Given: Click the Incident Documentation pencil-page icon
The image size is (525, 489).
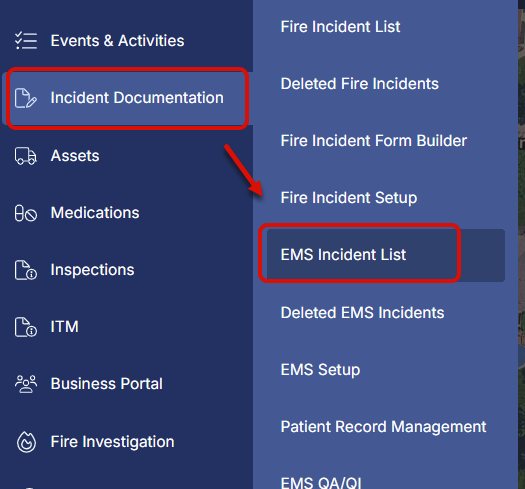Looking at the screenshot, I should (25, 98).
